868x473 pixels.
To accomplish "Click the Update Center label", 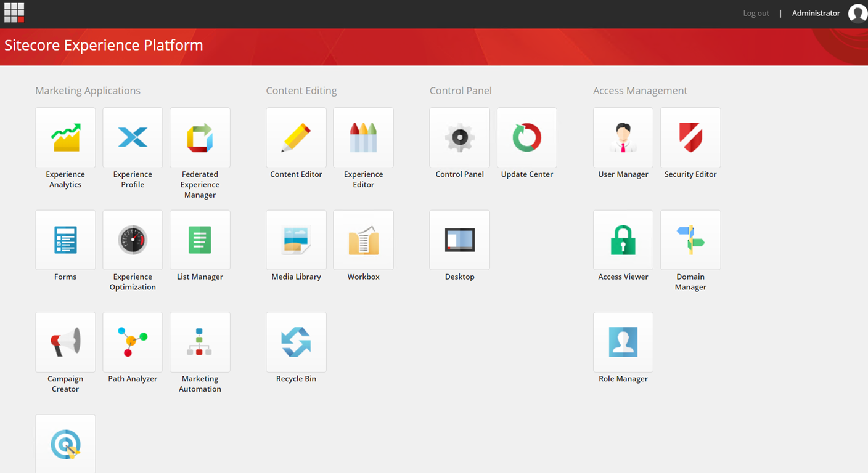I will click(x=526, y=174).
